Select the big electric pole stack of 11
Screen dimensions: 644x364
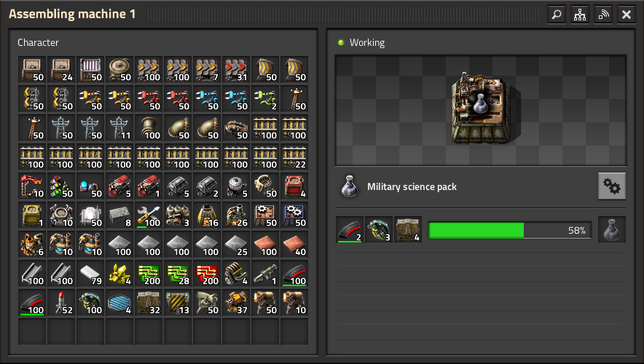pos(119,128)
